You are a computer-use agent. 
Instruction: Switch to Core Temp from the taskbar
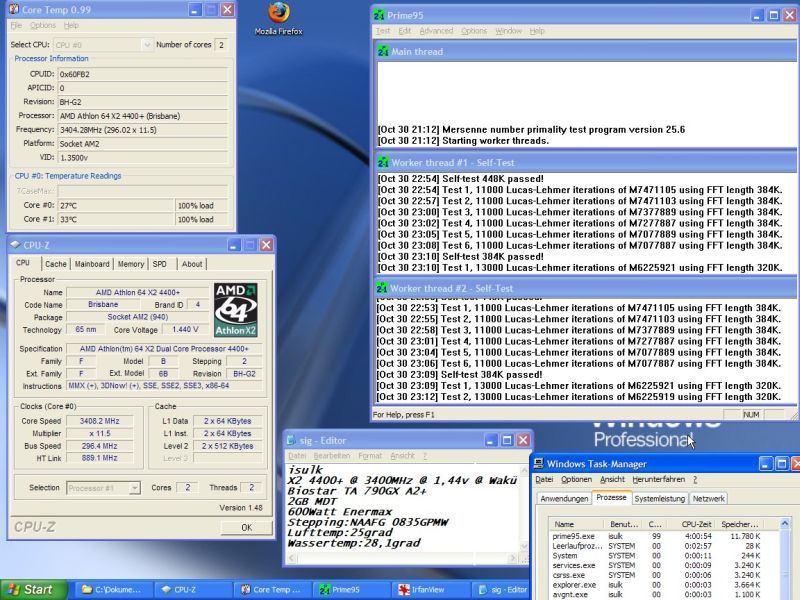pyautogui.click(x=270, y=590)
